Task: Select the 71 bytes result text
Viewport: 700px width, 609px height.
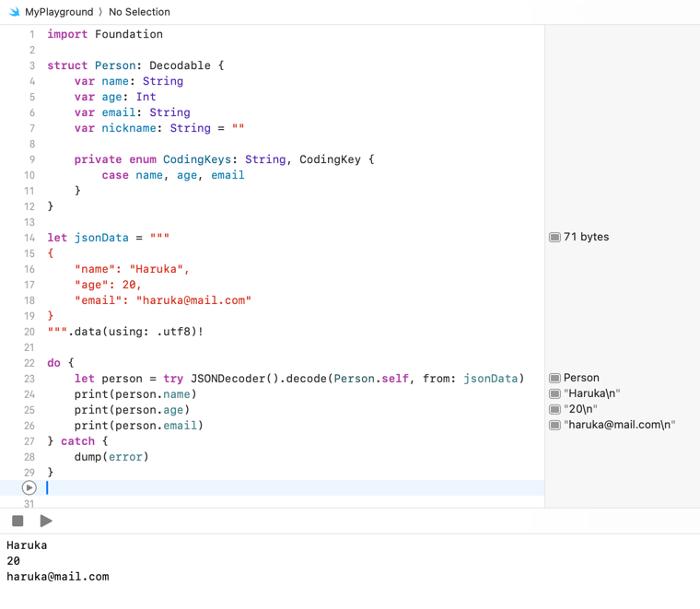Action: [x=586, y=237]
